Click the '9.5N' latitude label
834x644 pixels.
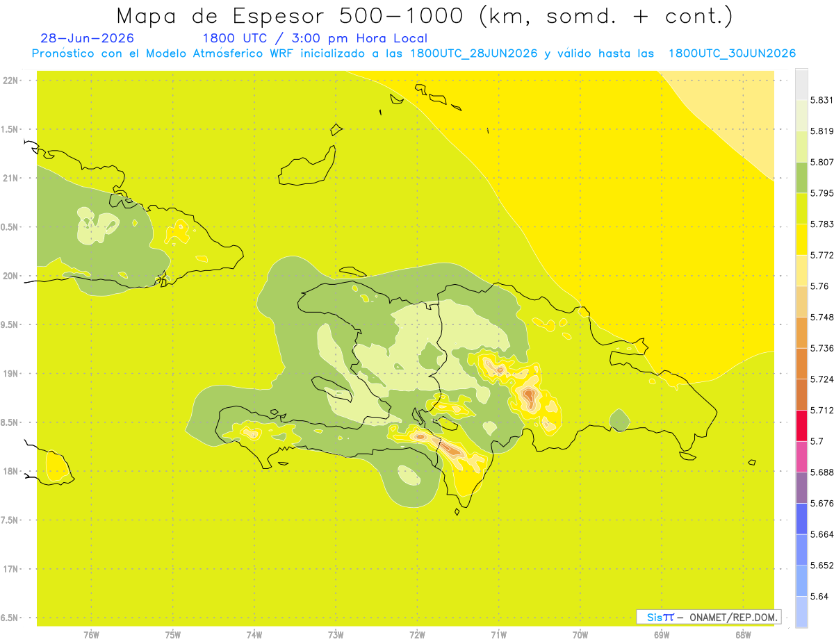tap(10, 324)
